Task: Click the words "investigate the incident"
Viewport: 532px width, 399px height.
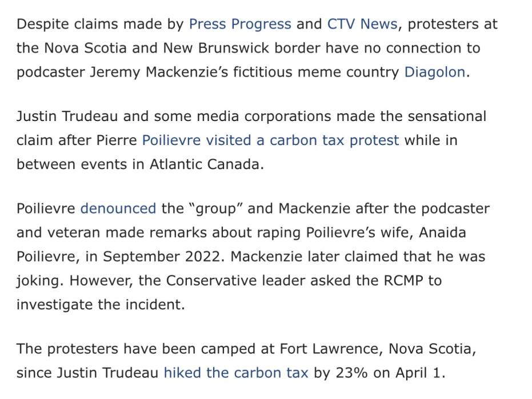Action: click(101, 305)
